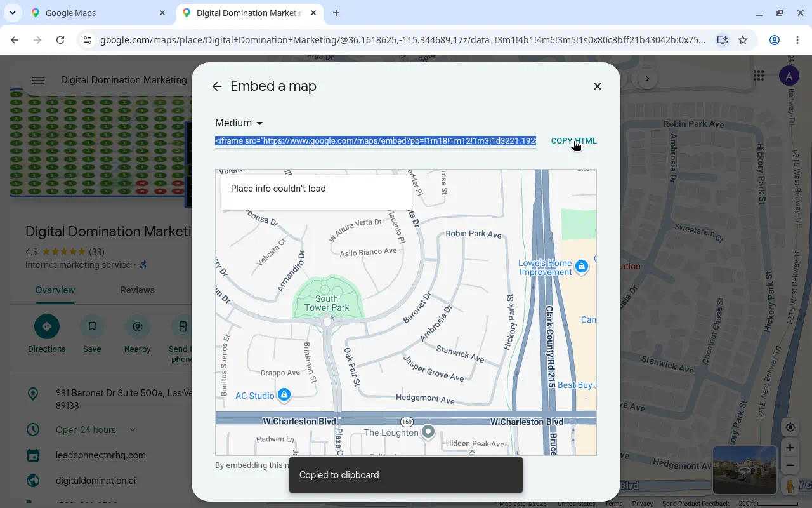Close the Digital Domination Marketing tab
The width and height of the screenshot is (812, 508).
tap(313, 13)
